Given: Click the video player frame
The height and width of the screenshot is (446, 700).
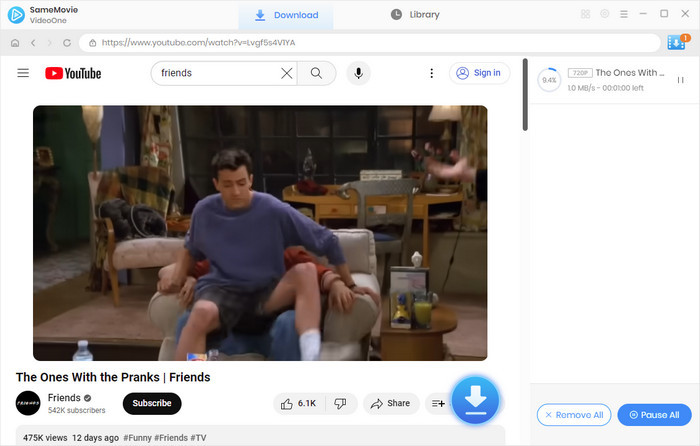Looking at the screenshot, I should tap(260, 233).
